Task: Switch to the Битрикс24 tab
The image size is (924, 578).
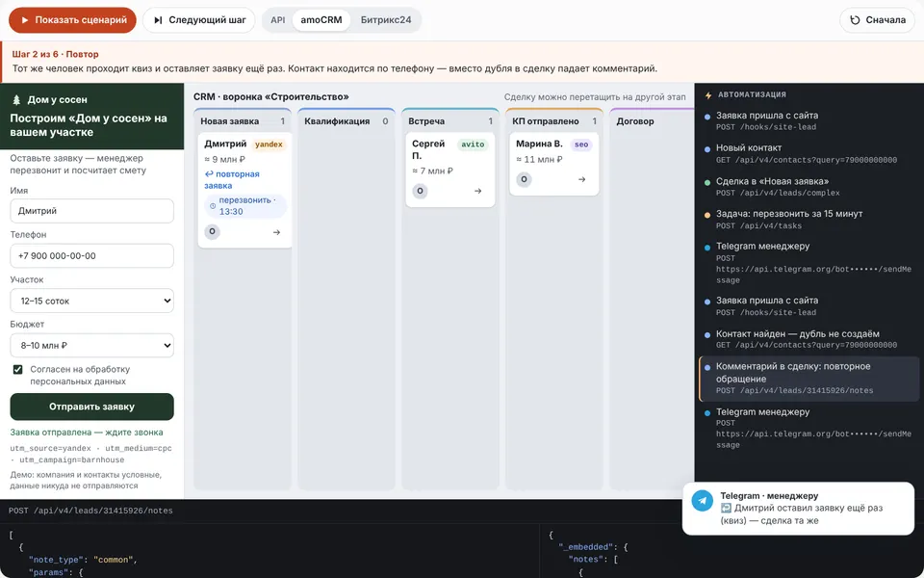Action: point(386,20)
